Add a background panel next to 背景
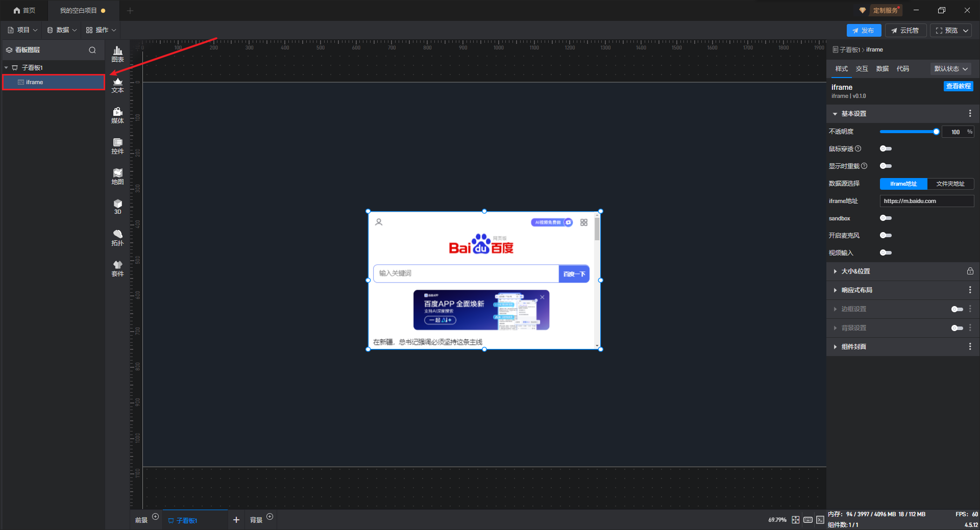Viewport: 980px width, 530px height. coord(270,517)
